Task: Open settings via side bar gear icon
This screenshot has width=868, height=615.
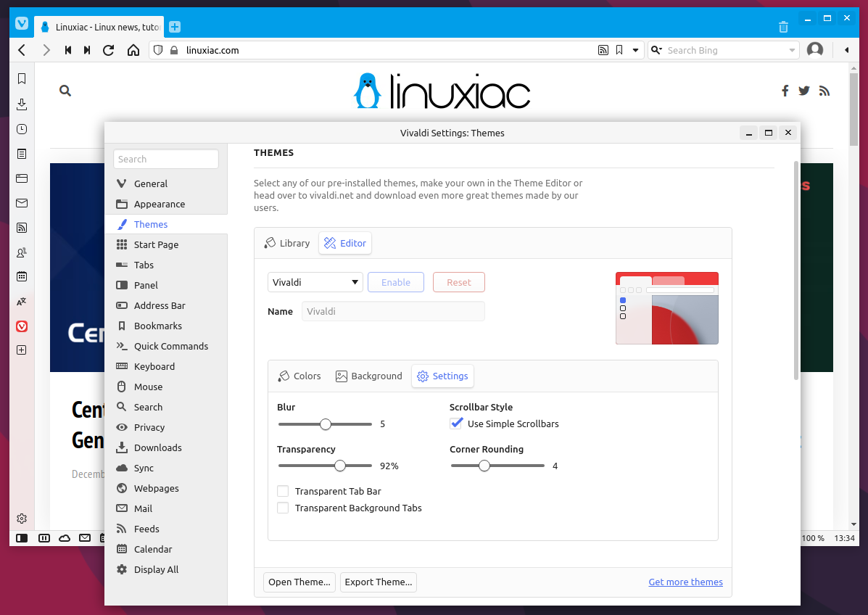Action: pyautogui.click(x=22, y=519)
